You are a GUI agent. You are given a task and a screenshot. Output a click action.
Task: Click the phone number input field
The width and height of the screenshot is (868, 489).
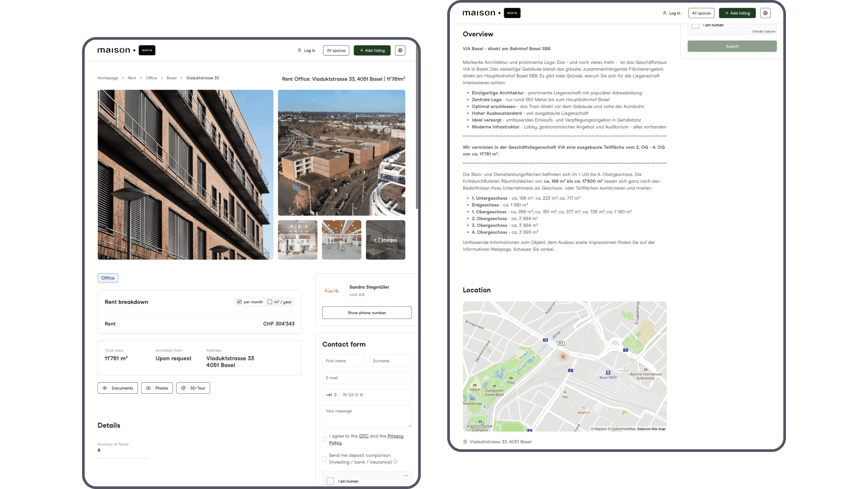pyautogui.click(x=375, y=395)
